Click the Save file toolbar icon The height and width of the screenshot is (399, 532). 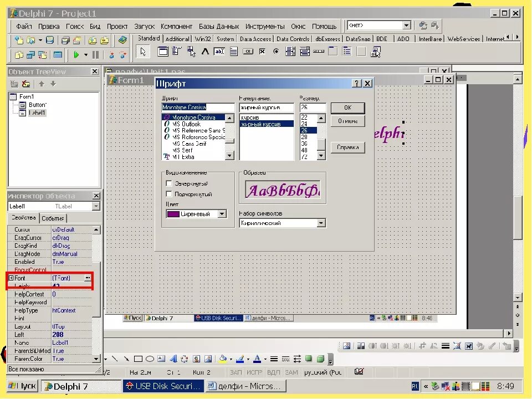tap(50, 40)
